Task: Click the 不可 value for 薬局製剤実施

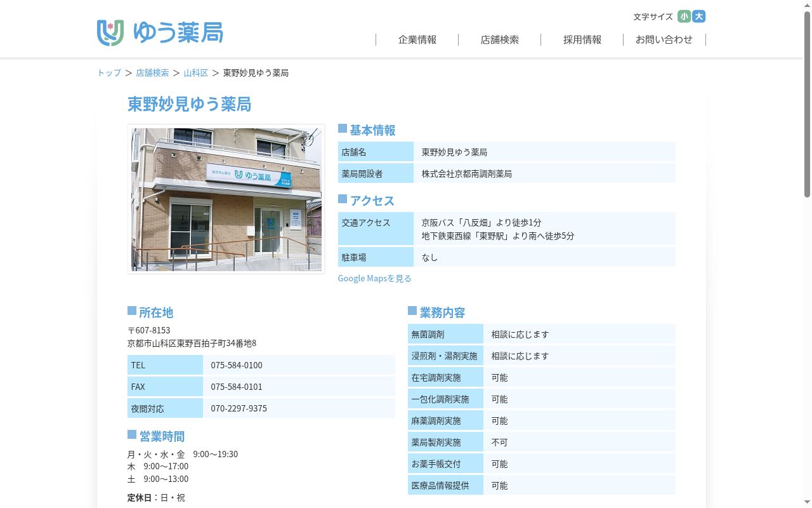Action: [x=500, y=443]
